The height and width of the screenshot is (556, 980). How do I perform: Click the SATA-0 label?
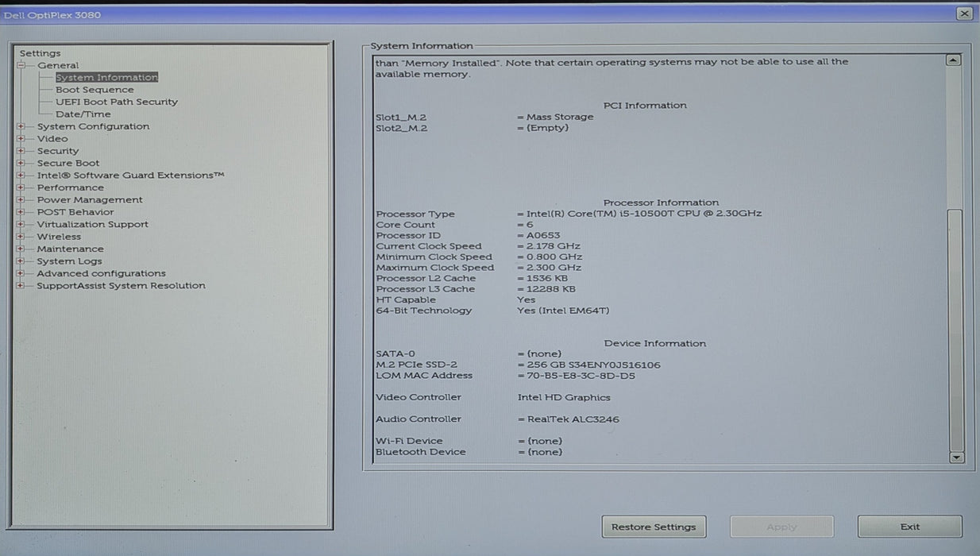point(395,354)
